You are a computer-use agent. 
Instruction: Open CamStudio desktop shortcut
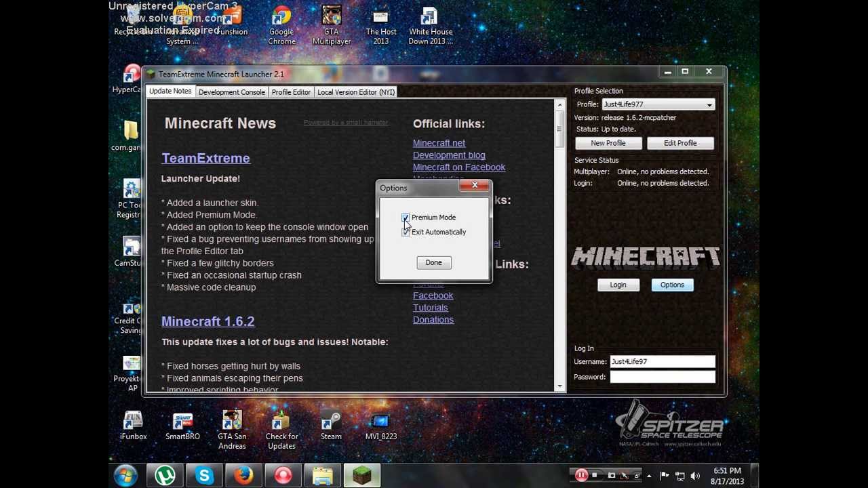[x=127, y=251]
